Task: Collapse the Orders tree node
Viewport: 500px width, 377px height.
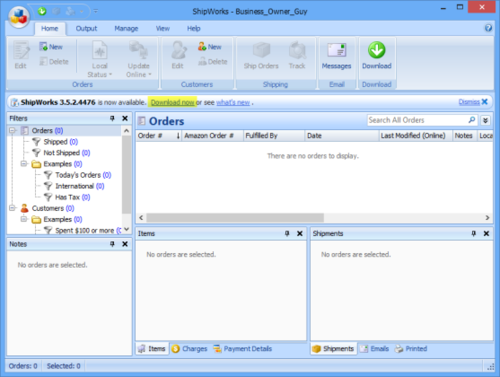Action: (13, 130)
